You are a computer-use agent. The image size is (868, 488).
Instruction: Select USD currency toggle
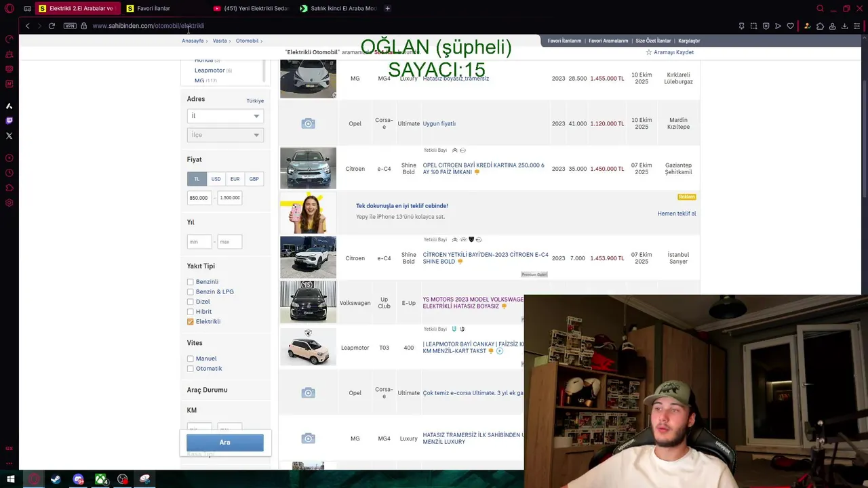[216, 179]
